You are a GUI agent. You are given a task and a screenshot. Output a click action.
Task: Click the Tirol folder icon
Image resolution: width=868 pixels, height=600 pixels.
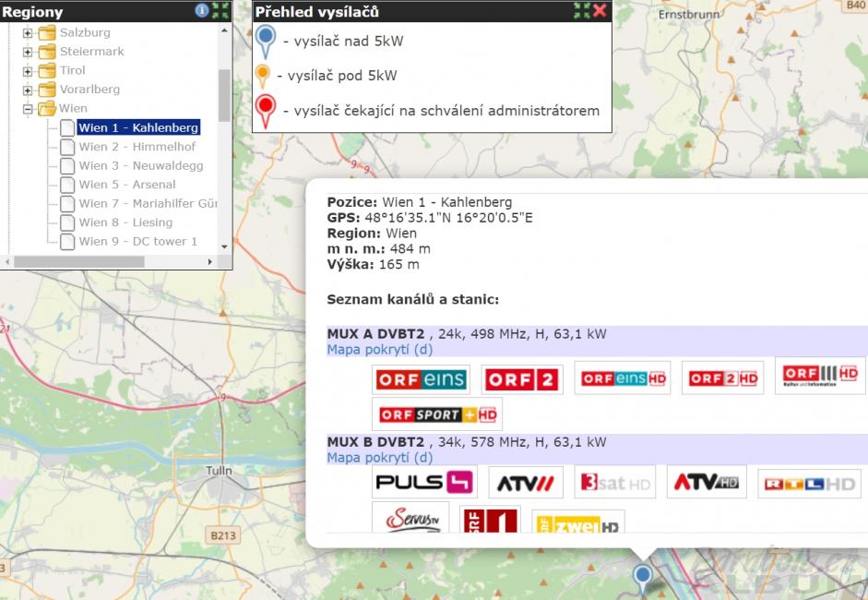click(x=47, y=70)
